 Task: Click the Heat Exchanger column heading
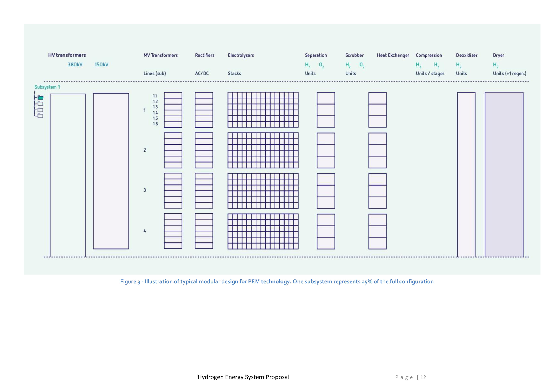(393, 55)
